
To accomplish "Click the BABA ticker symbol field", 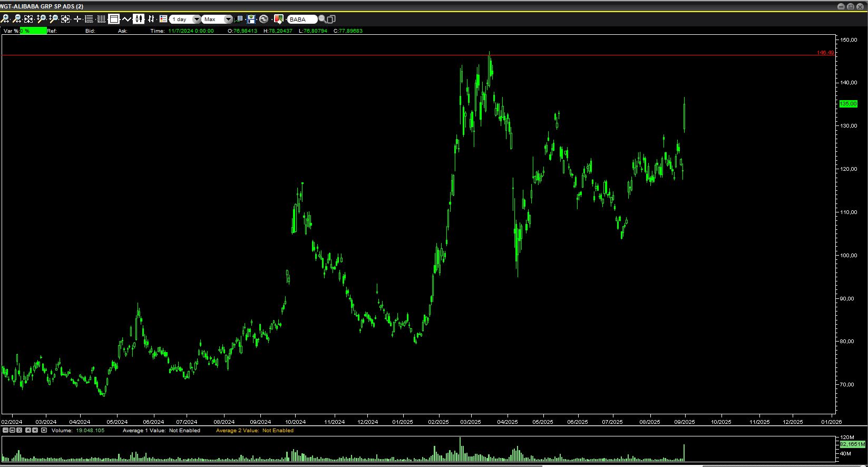I will pos(301,19).
